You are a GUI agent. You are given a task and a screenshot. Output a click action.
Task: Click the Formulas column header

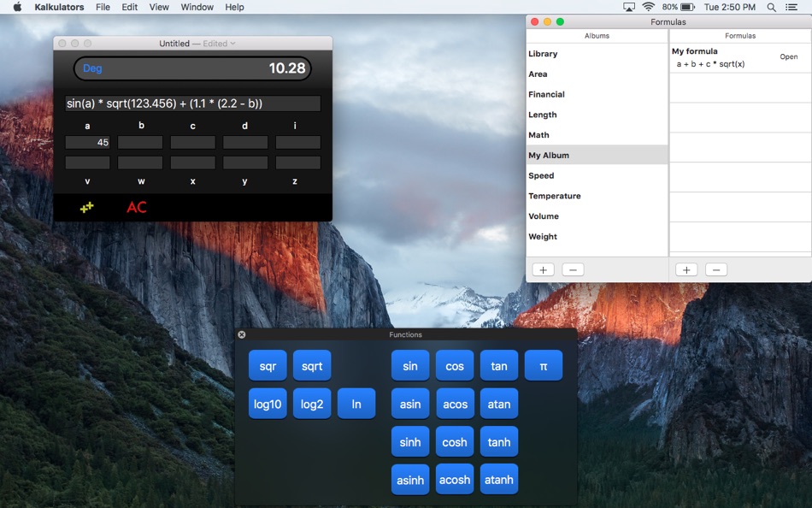click(740, 36)
